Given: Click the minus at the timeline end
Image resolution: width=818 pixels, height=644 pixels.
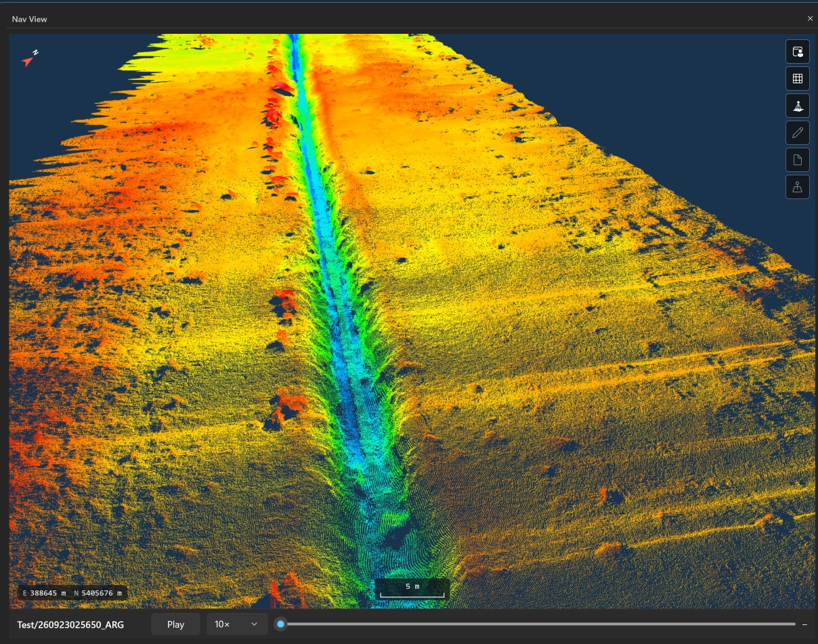Looking at the screenshot, I should tap(804, 624).
